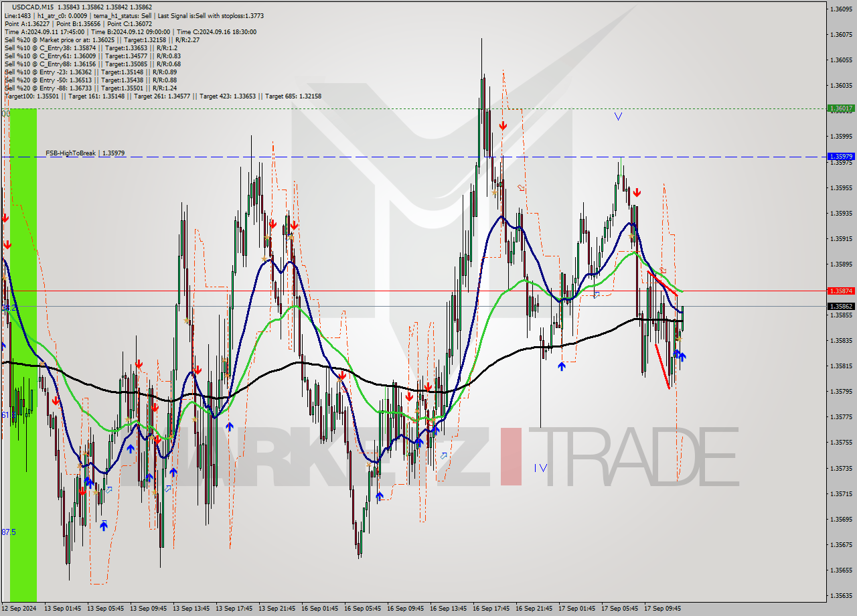Select the blue 1.35979 price tag
Image resolution: width=857 pixels, height=616 pixels.
(841, 156)
